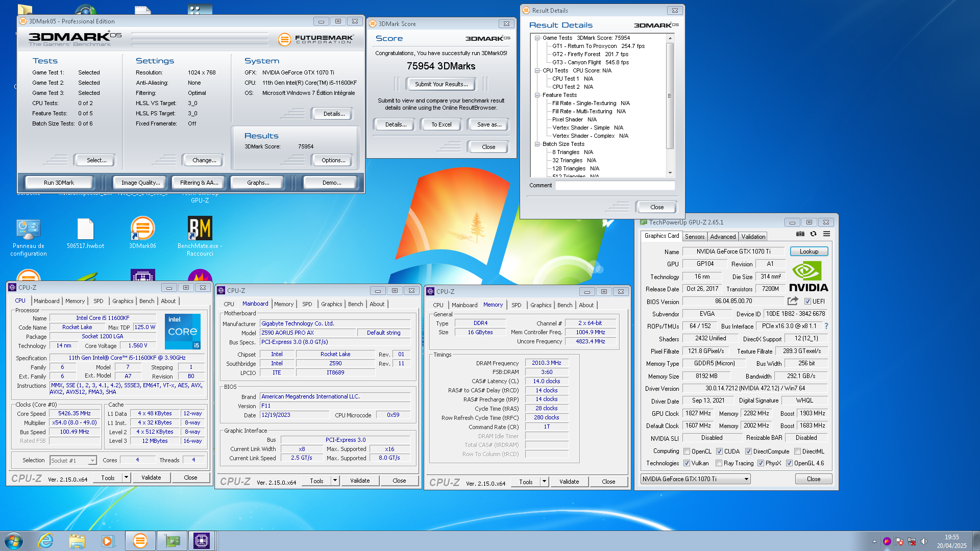The width and height of the screenshot is (980, 551).
Task: Show hidden system tray icons arrow
Action: [x=874, y=541]
